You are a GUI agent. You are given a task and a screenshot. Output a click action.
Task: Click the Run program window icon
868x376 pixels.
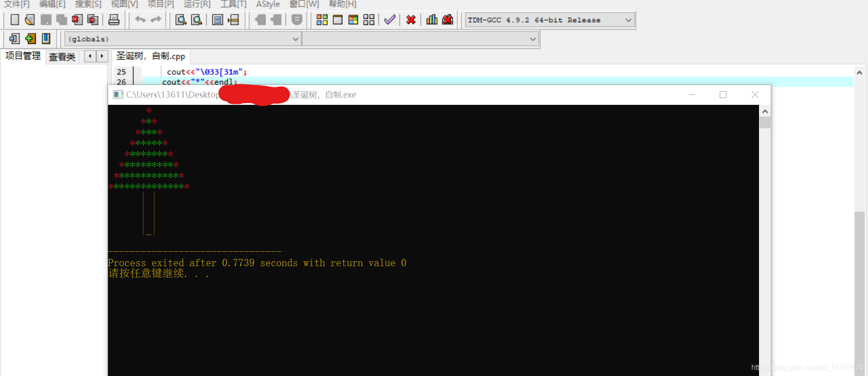coord(338,20)
